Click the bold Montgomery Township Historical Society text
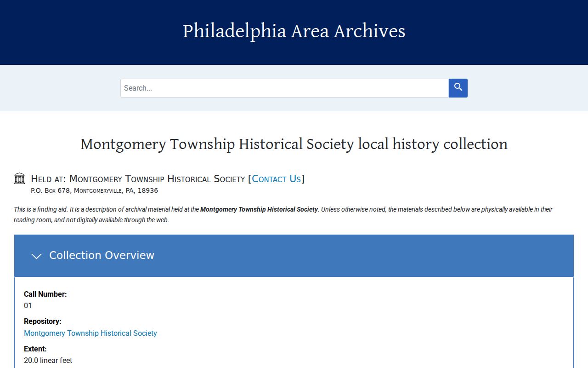Viewport: 588px width, 368px height. [x=259, y=209]
